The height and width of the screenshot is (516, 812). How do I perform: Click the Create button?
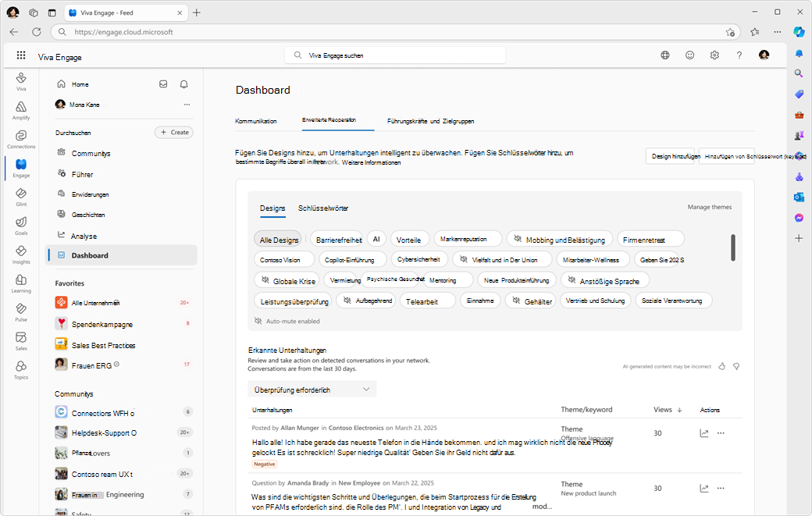click(x=174, y=133)
